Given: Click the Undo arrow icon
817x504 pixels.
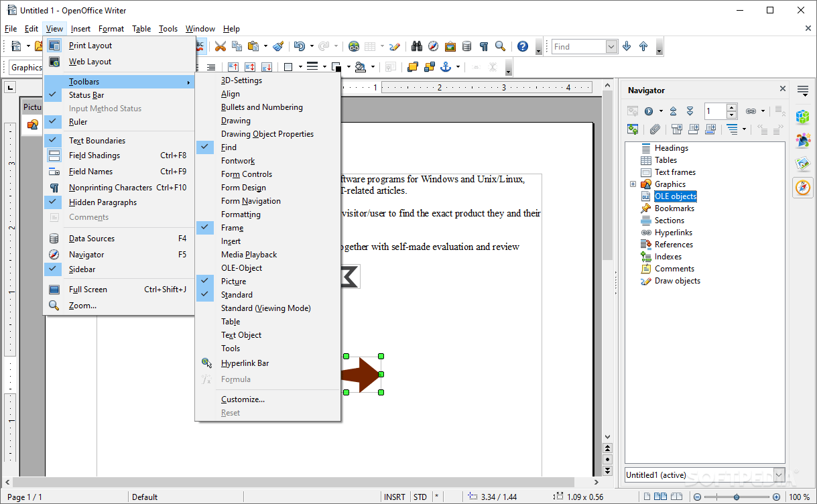Looking at the screenshot, I should pyautogui.click(x=300, y=46).
